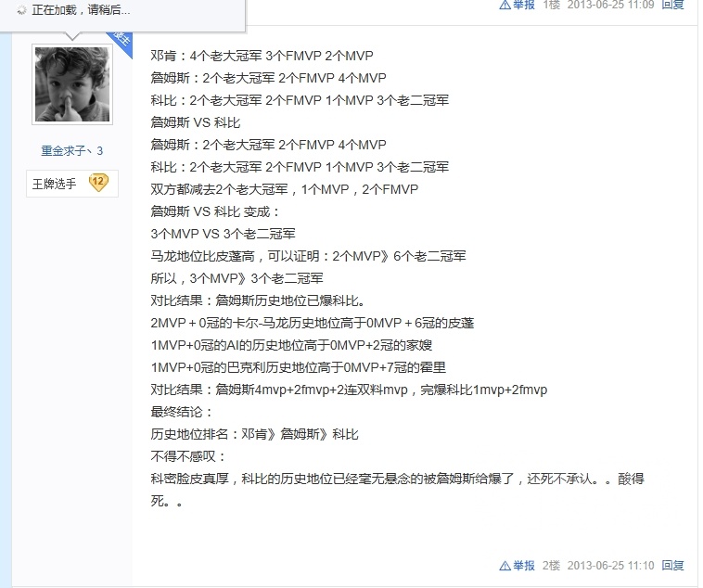Click the 最终结论 line in the post

tap(181, 412)
